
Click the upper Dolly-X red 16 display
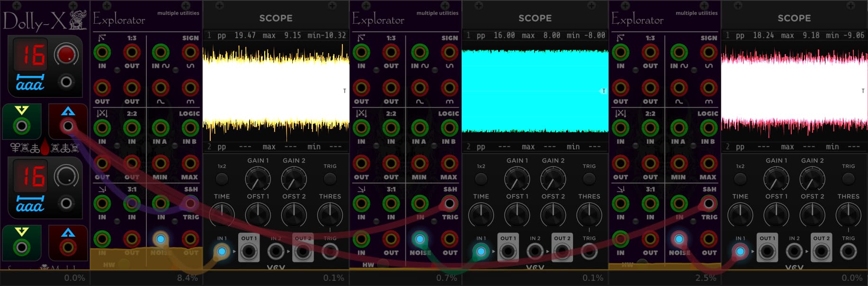30,55
